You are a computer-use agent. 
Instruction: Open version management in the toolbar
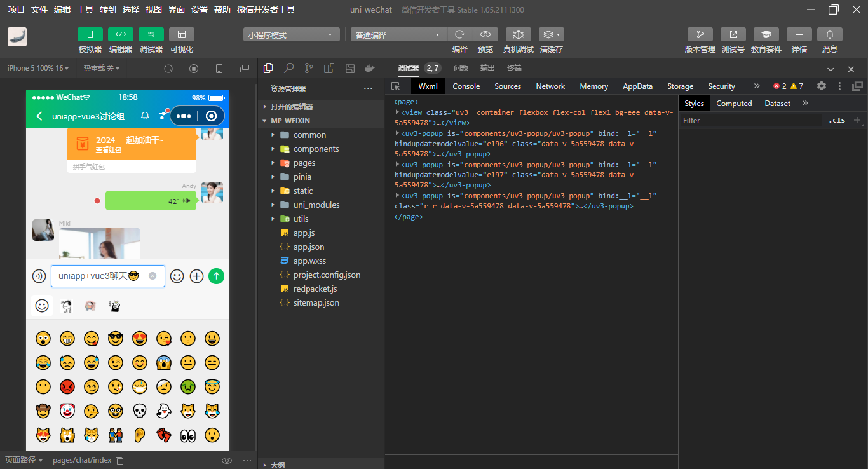click(x=700, y=34)
